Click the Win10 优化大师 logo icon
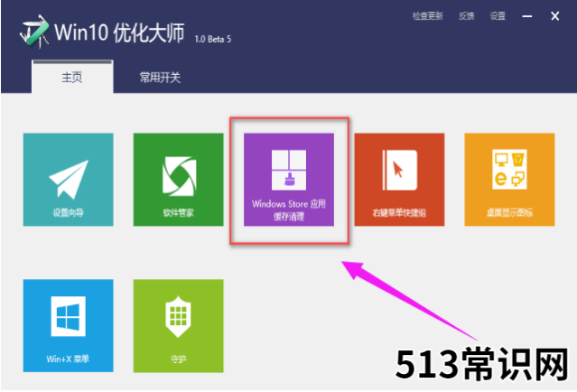This screenshot has height=392, width=577. click(x=34, y=32)
